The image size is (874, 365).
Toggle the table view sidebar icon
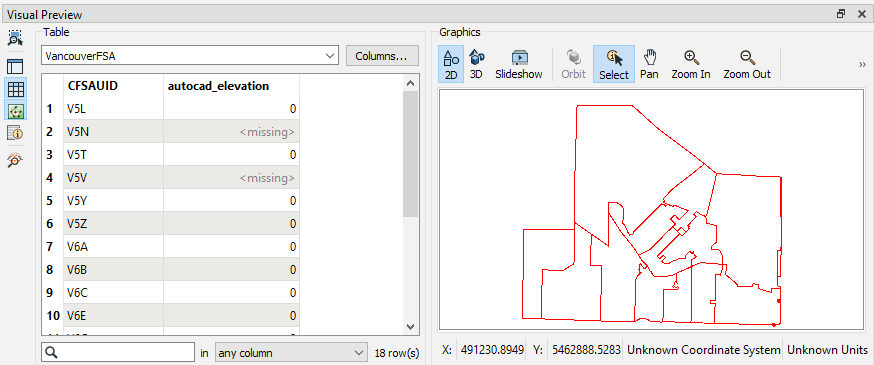pos(15,88)
